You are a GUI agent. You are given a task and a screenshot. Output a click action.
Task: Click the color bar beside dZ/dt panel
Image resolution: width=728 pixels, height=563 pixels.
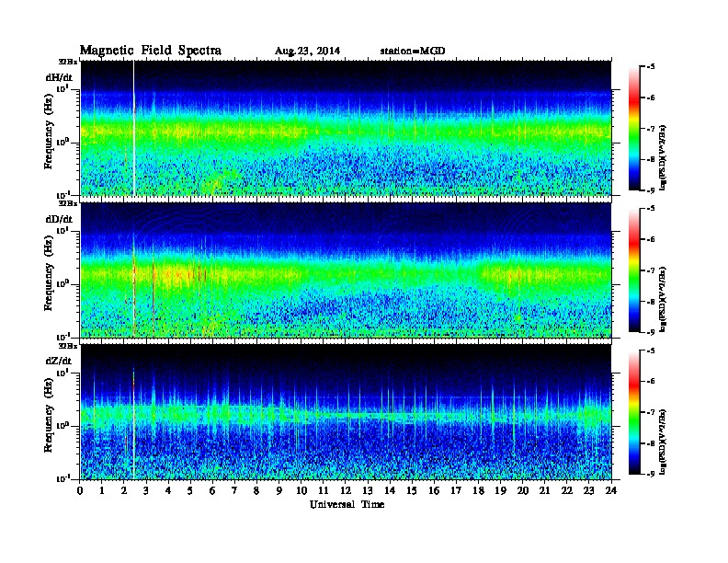tap(633, 412)
